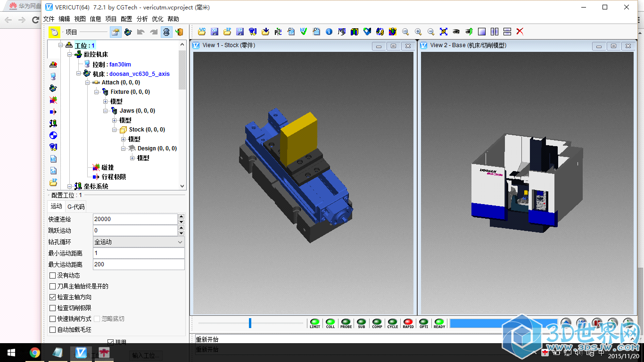Maximize View 1 - Stock sub-window

coord(393,46)
